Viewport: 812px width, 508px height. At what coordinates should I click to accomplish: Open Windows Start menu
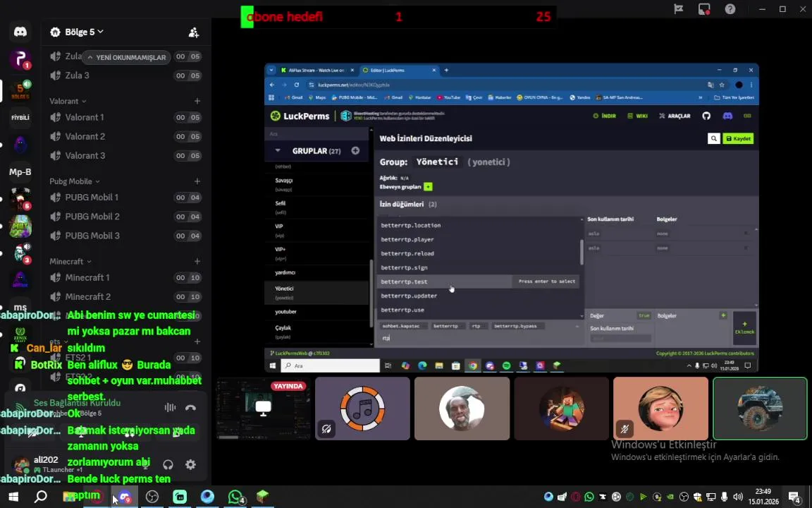coord(13,497)
